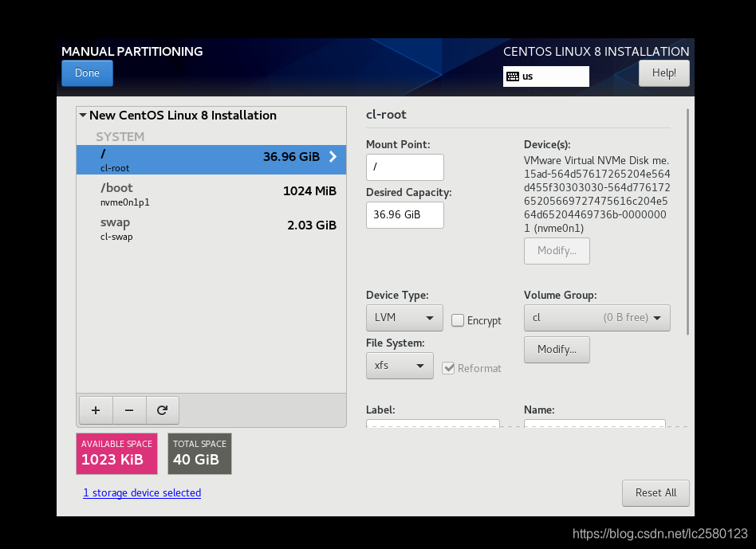Open the Volume Group cl dropdown

point(597,318)
